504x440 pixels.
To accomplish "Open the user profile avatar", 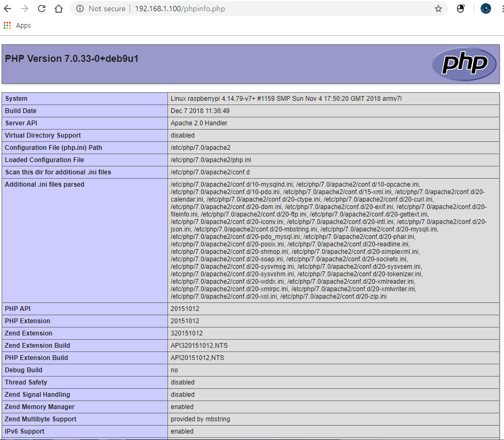I will pos(485,9).
